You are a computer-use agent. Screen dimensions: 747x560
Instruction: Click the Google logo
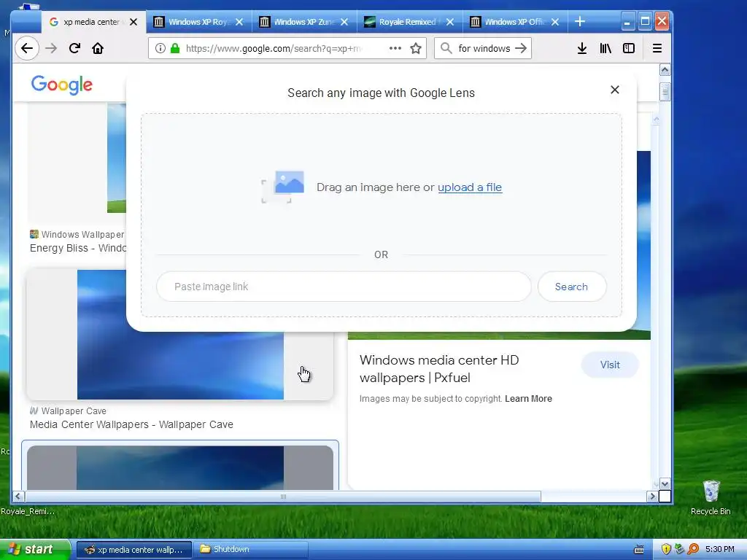[62, 85]
